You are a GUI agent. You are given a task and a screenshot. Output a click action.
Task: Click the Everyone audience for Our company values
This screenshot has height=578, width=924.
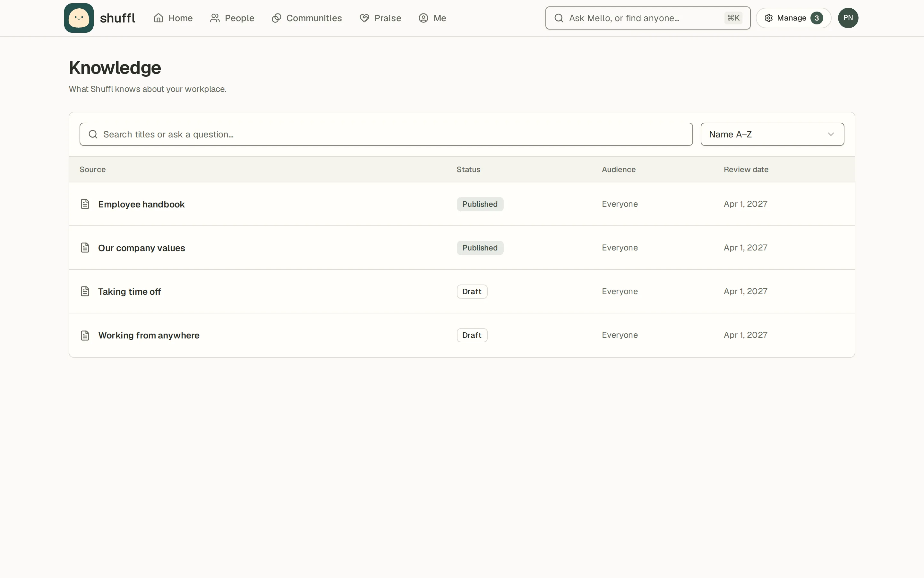point(620,248)
